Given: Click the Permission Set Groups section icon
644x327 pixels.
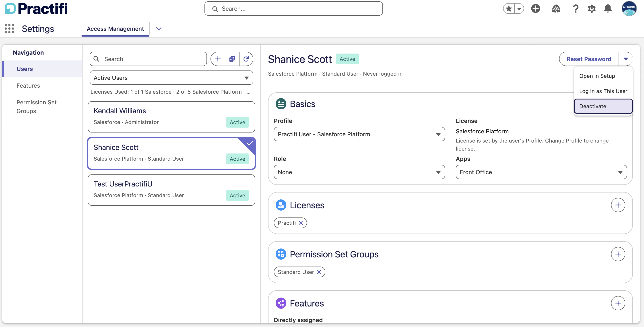Looking at the screenshot, I should pos(281,254).
